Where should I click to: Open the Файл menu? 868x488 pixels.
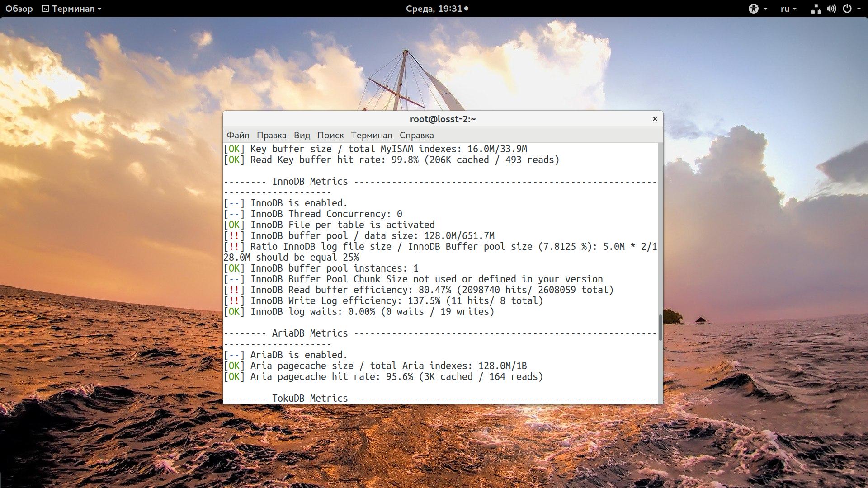(238, 135)
